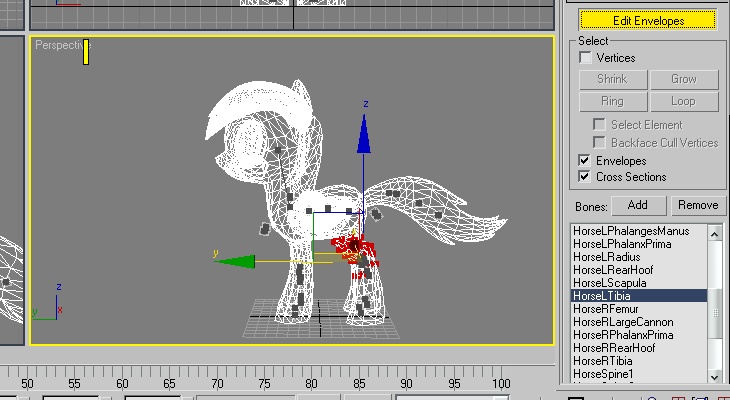Select HorseRRearHoof bone
This screenshot has width=730, height=400.
(639, 348)
